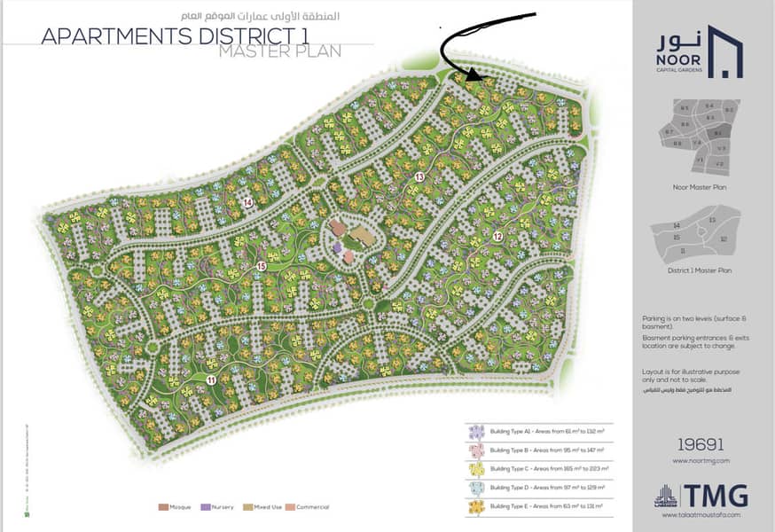Click the Arabic disclaimer under the layout note
Screen dimensions: 775x532
[686, 390]
